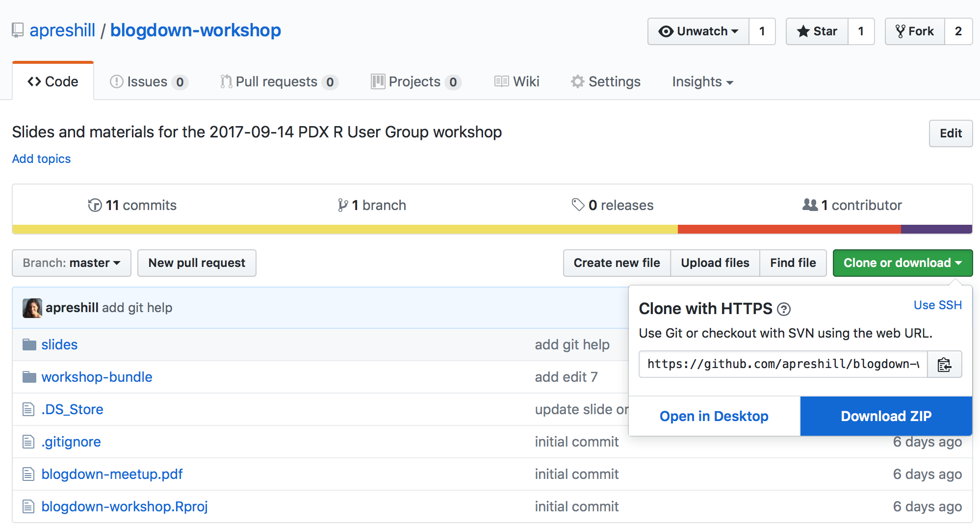This screenshot has width=980, height=529.
Task: Toggle Star for this repository
Action: point(817,31)
